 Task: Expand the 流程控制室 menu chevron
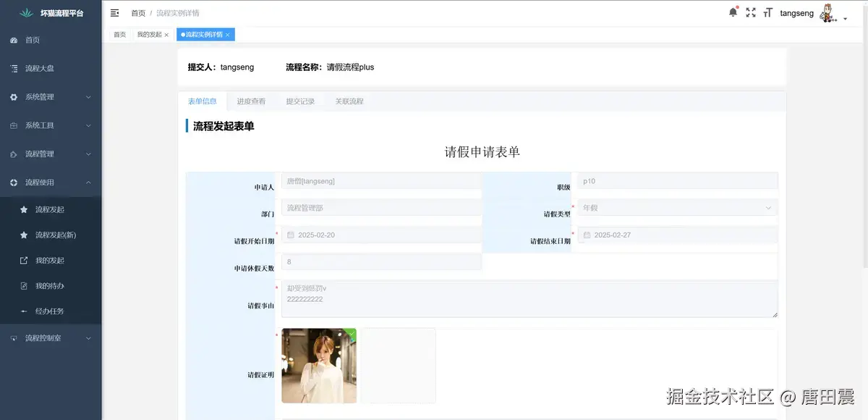point(88,338)
